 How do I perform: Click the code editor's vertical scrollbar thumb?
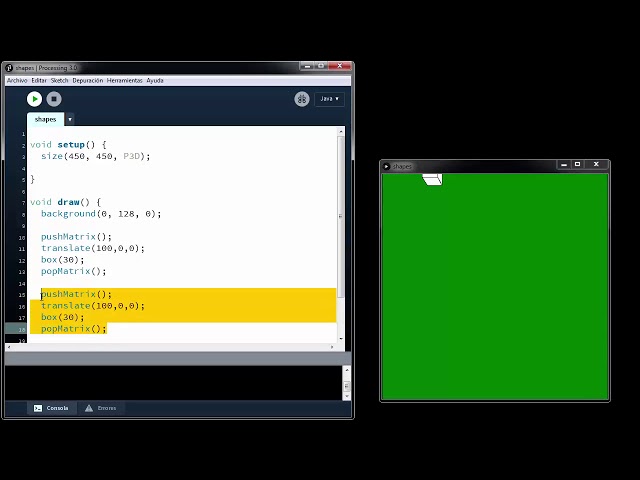click(340, 216)
